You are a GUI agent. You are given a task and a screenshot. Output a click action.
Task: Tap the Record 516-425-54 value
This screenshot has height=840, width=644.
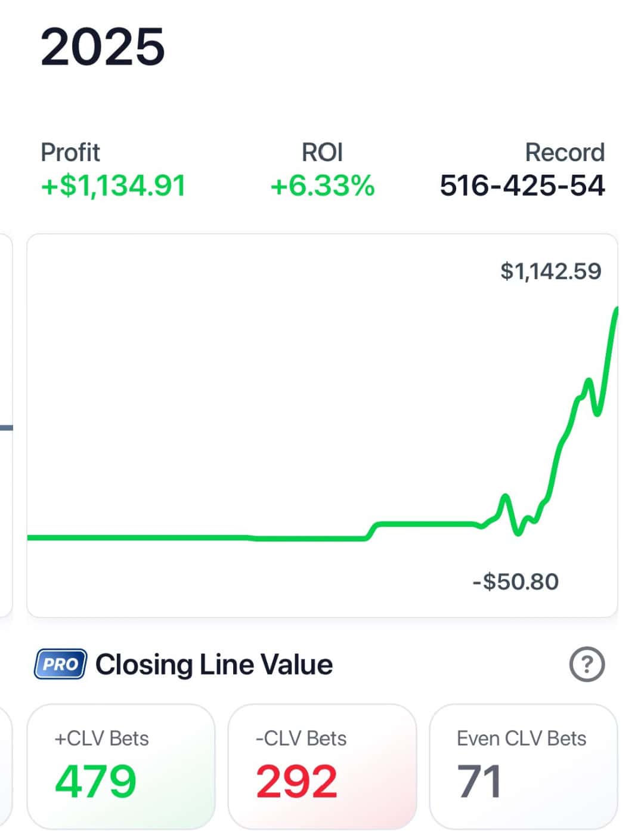click(522, 186)
